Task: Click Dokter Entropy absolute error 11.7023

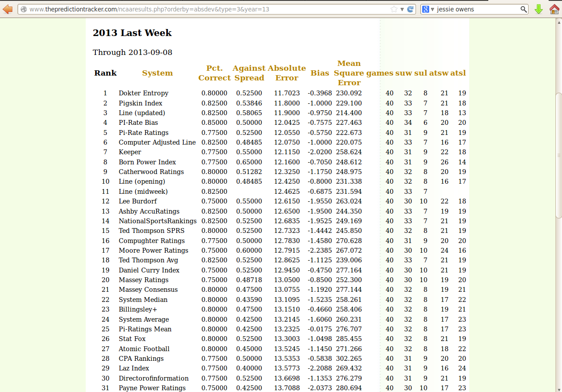Action: pos(287,93)
